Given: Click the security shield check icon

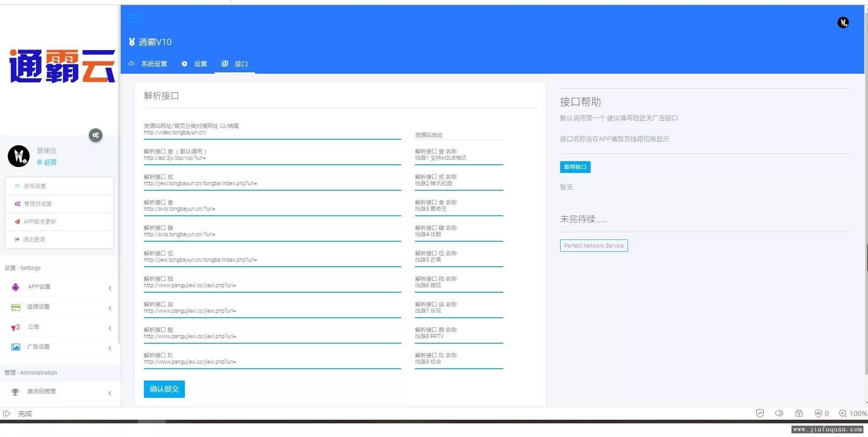Looking at the screenshot, I should point(760,413).
